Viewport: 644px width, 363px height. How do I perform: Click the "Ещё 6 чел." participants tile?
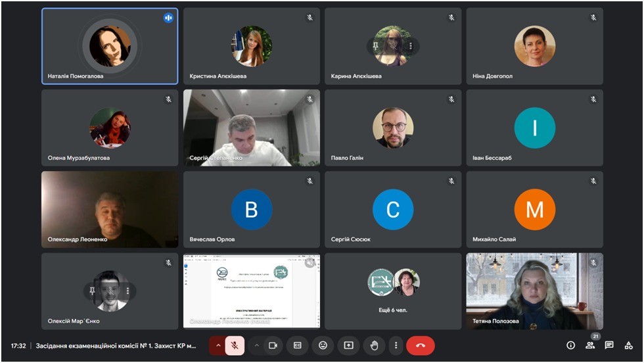[x=393, y=291]
